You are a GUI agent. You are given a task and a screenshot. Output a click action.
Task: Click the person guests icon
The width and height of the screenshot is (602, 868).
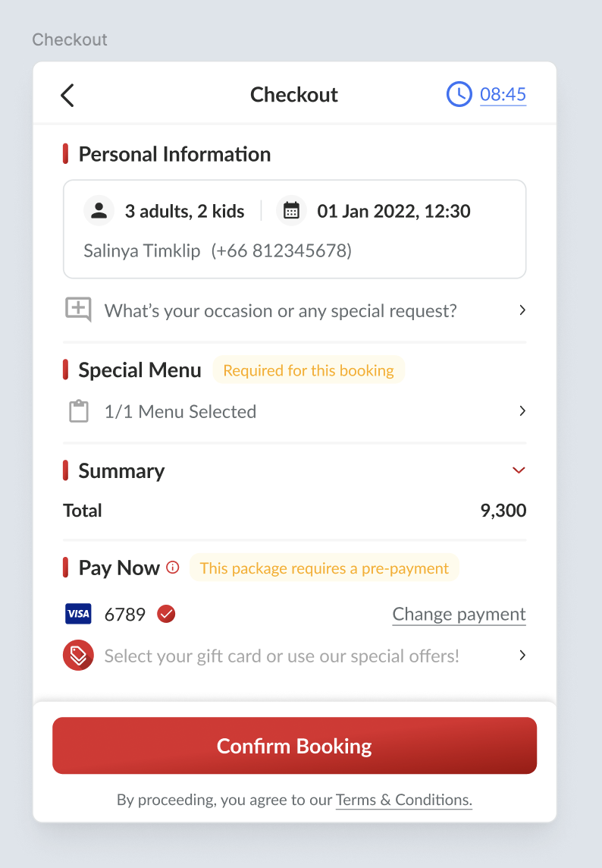[99, 211]
